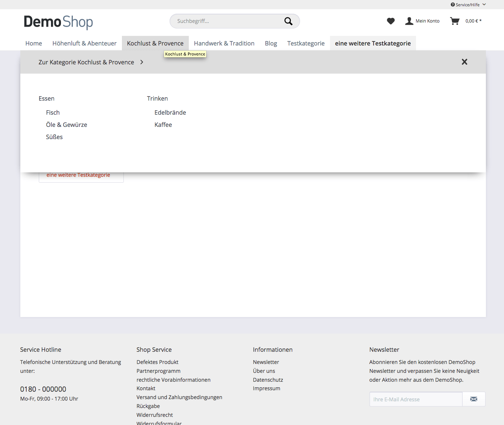Open the Kaffee subcategory
Image resolution: width=504 pixels, height=425 pixels.
click(x=163, y=125)
